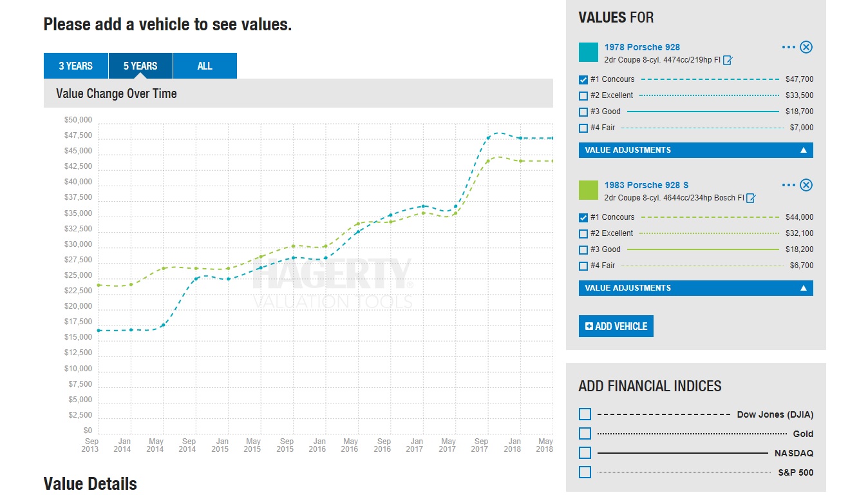Switch chart to 3 Years tab
Screen dimensions: 868x495
point(76,66)
